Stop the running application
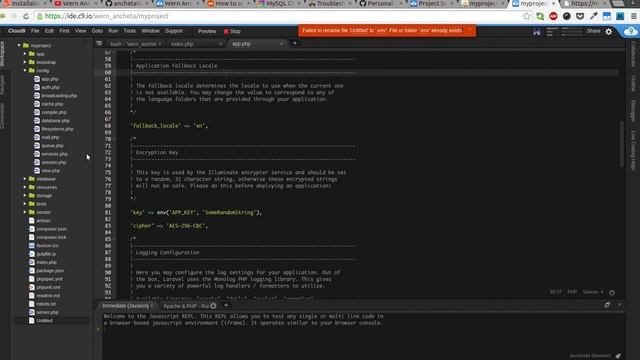Screen dimensions: 640x360 coord(232,31)
